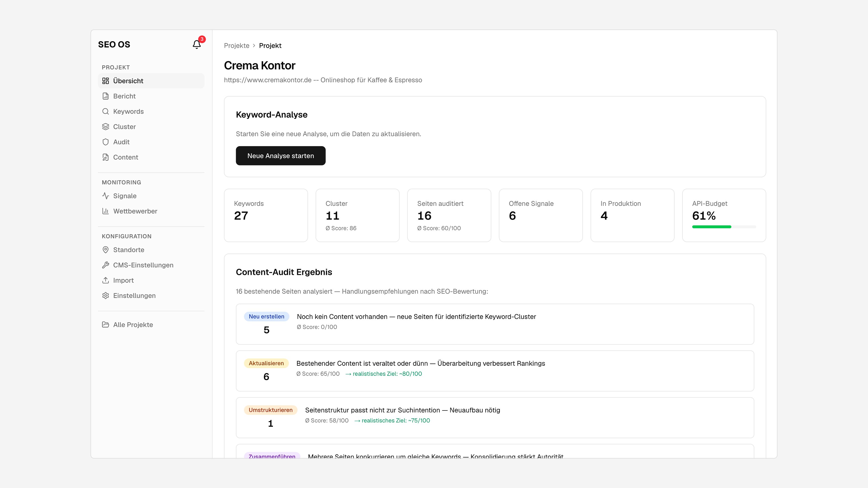Click the Bericht document icon
868x488 pixels.
click(106, 96)
